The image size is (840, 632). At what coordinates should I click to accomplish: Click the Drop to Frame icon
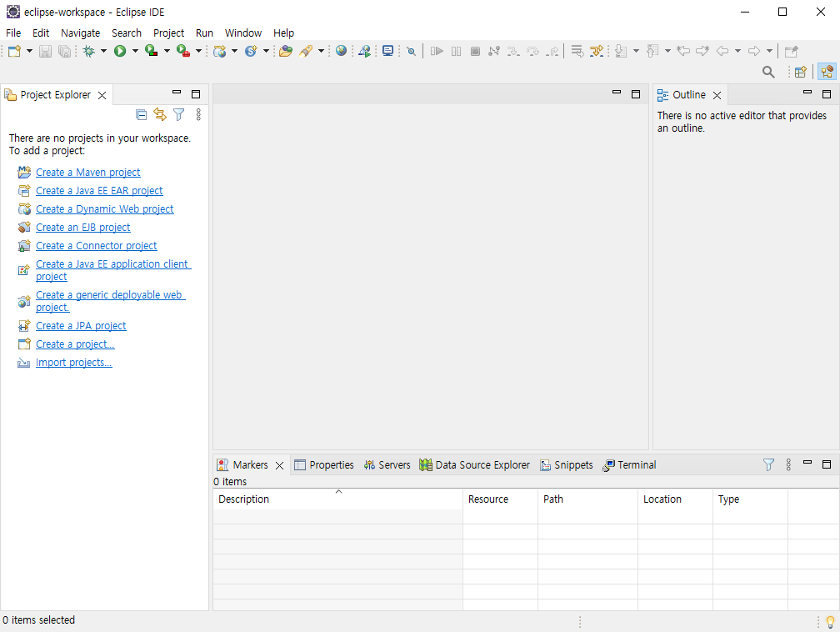577,51
